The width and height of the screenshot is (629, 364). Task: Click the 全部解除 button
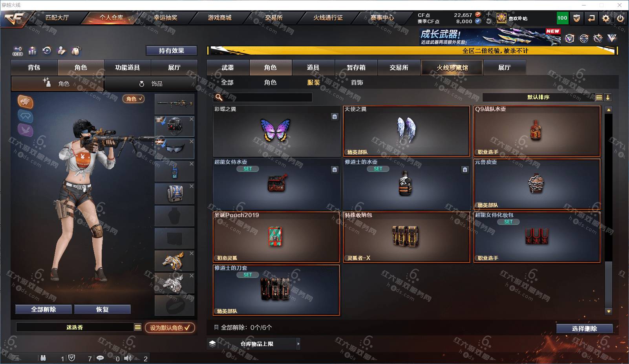click(x=44, y=309)
